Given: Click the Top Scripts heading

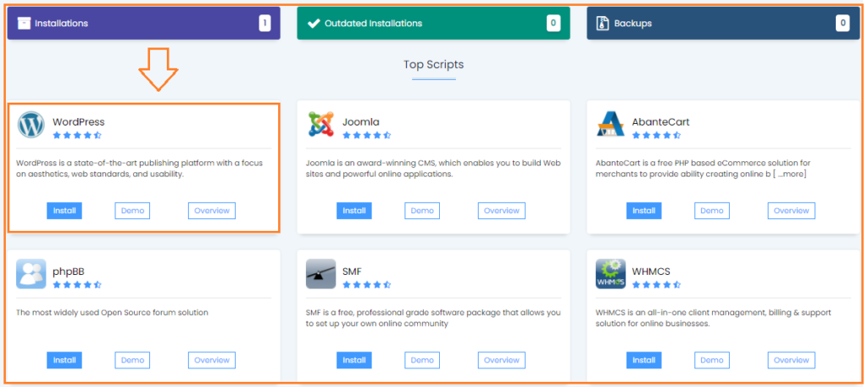Looking at the screenshot, I should 433,64.
